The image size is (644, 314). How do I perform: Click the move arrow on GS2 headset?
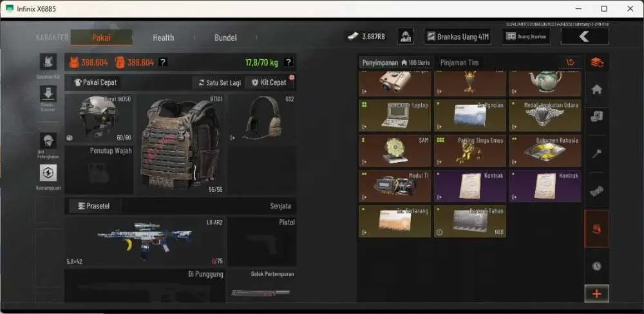(x=233, y=138)
